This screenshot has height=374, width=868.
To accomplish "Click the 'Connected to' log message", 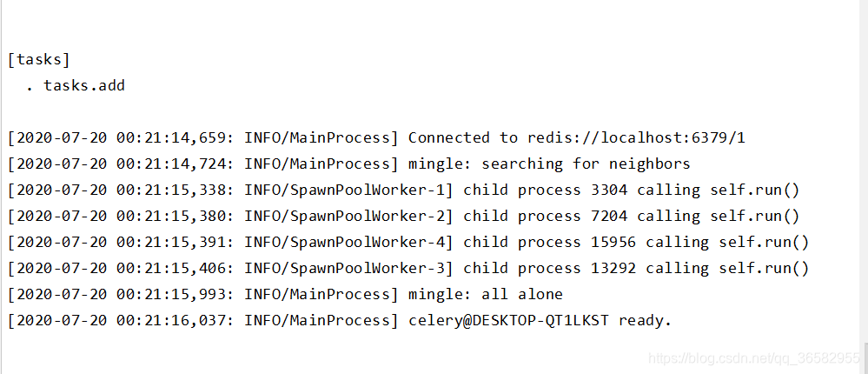I will 463,137.
